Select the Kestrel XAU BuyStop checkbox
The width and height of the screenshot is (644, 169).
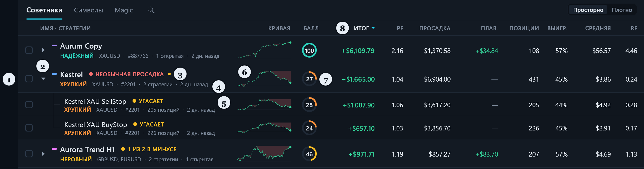coord(29,128)
